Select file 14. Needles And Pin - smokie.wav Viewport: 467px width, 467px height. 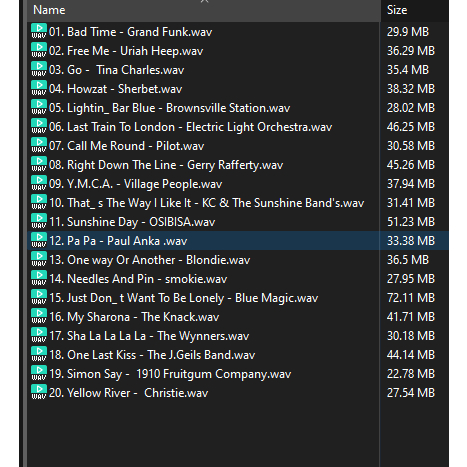point(138,279)
